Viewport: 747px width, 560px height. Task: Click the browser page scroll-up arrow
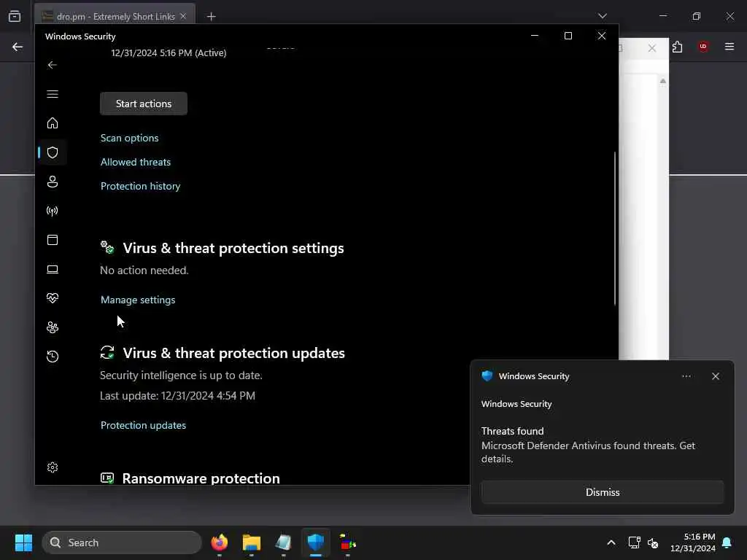click(662, 81)
